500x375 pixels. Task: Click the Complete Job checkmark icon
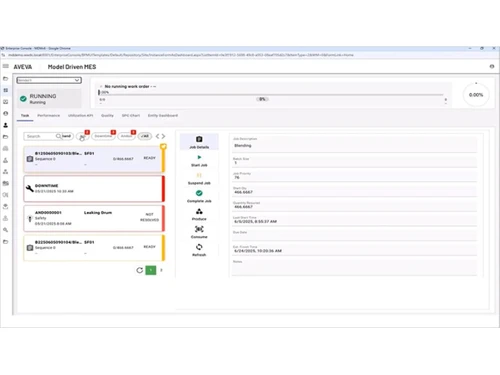199,193
